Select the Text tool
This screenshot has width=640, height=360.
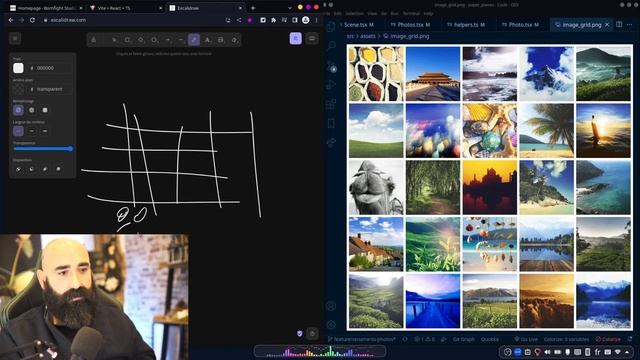[207, 40]
